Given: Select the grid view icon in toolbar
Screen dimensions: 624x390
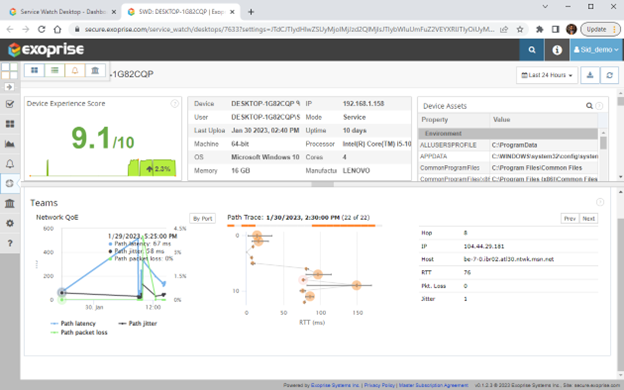Looking at the screenshot, I should pyautogui.click(x=35, y=70).
